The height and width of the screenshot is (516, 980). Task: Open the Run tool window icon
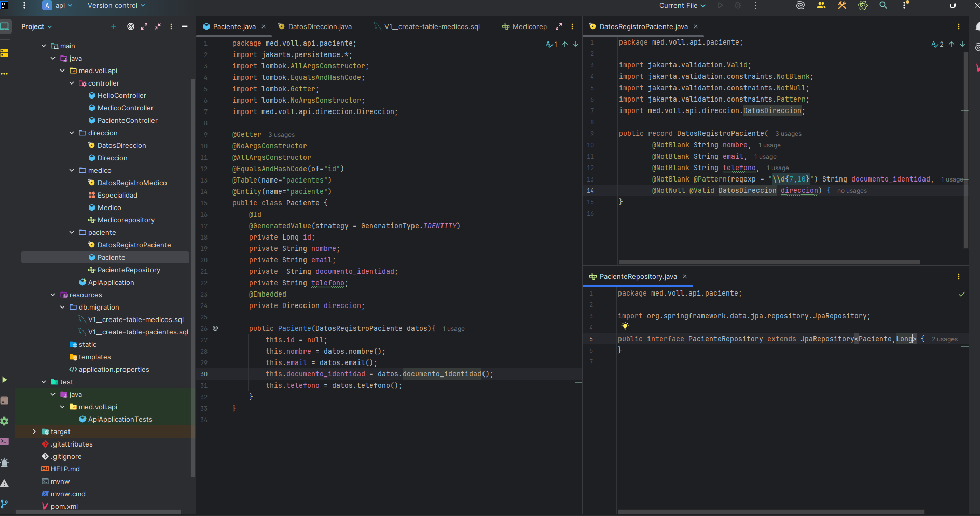tap(4, 380)
